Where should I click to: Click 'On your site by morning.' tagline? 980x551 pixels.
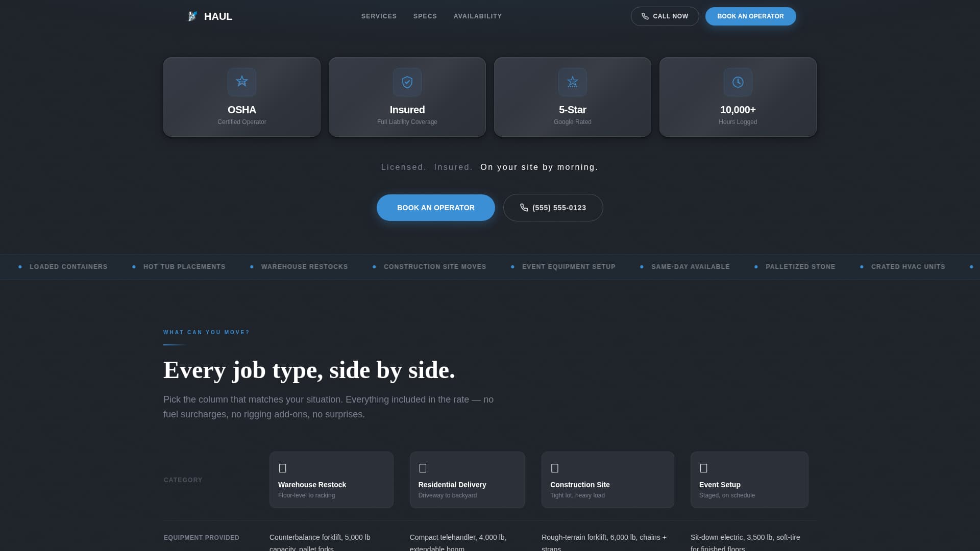click(x=539, y=167)
